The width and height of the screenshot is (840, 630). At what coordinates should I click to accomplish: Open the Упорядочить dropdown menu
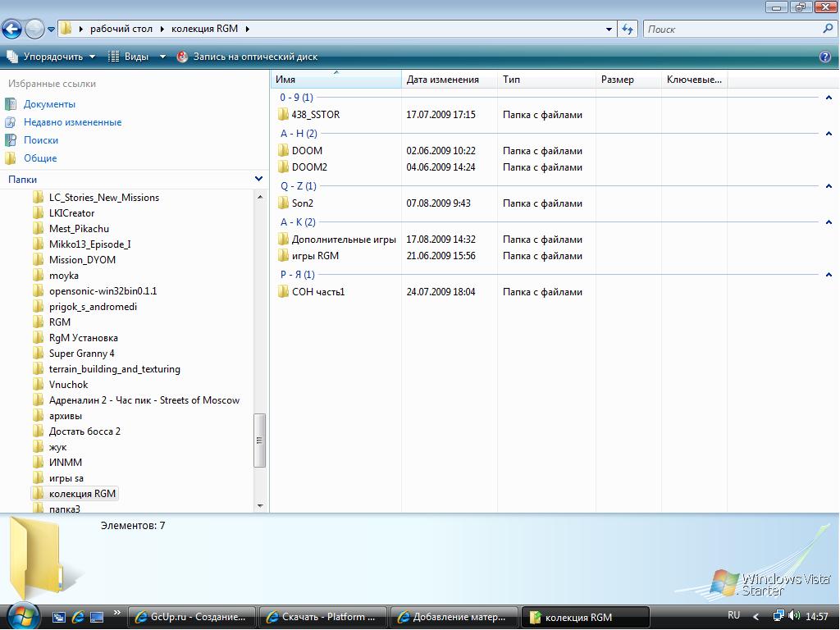(x=51, y=57)
